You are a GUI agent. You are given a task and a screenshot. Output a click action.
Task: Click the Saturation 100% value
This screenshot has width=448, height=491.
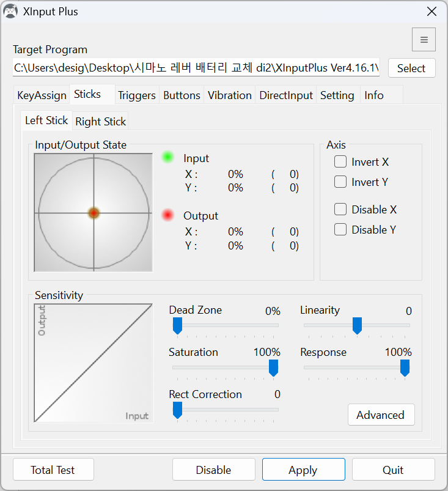(x=267, y=352)
